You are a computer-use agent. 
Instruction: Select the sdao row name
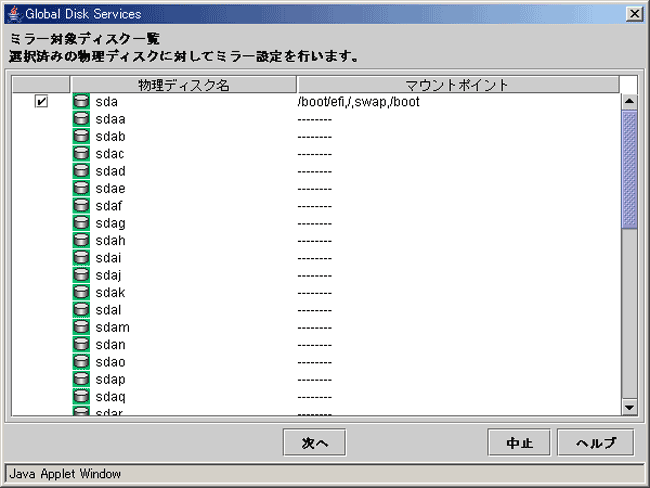pyautogui.click(x=110, y=362)
